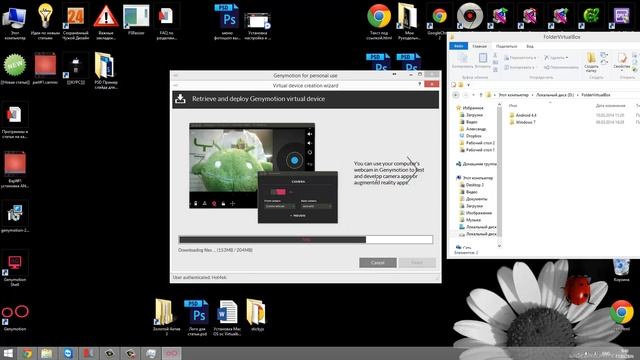Open the orange 24 desktop shortcut
Viewport: 640px width, 360px height.
coord(76,22)
